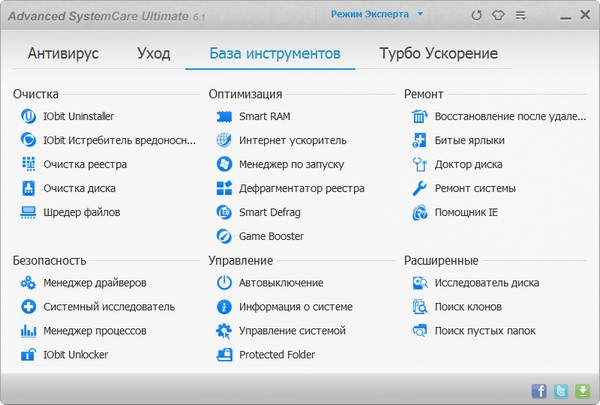
Task: Click the Twitter icon at bottom right
Action: coord(561,390)
